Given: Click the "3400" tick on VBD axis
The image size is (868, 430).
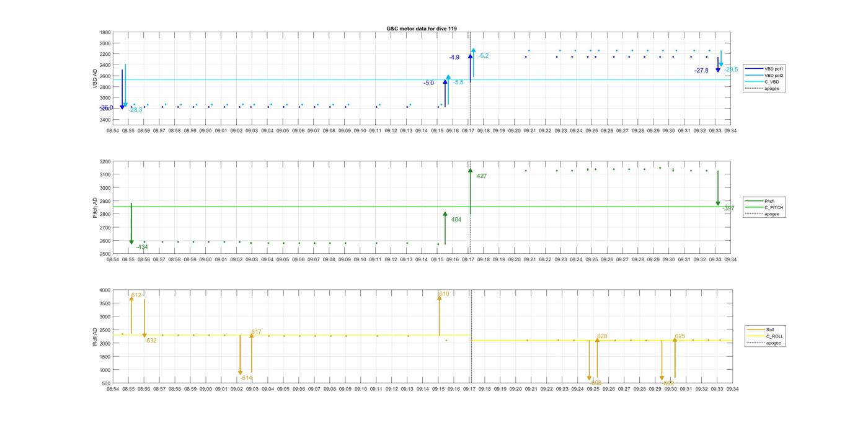Looking at the screenshot, I should [x=105, y=119].
